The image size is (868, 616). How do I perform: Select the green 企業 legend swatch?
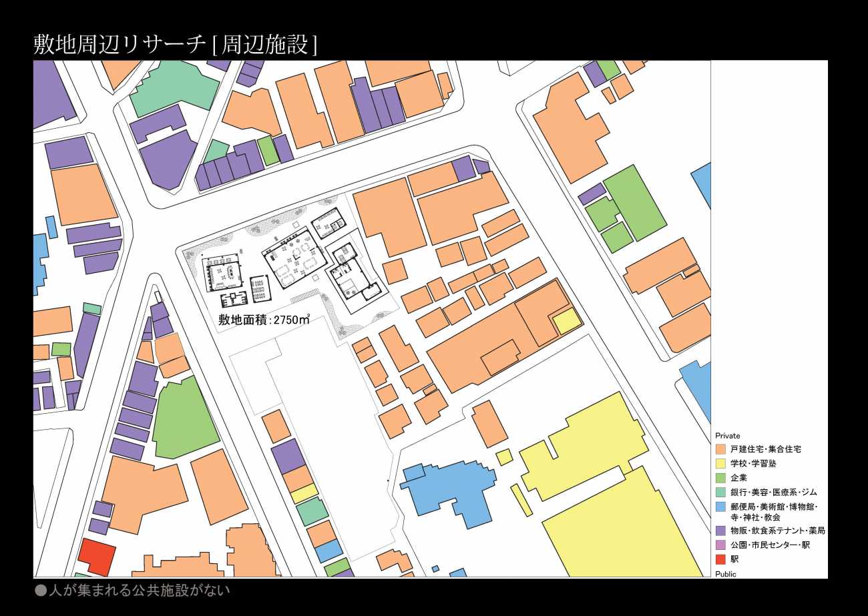coord(720,478)
